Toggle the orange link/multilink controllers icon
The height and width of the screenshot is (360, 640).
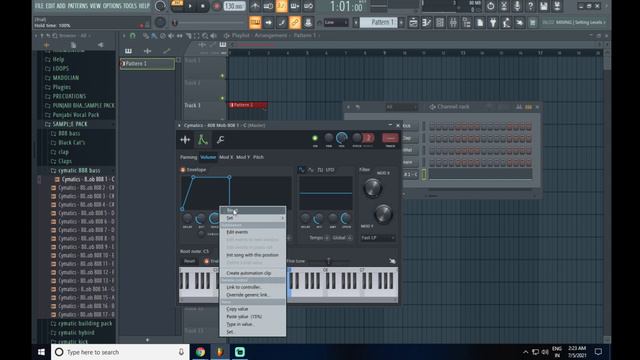295,22
